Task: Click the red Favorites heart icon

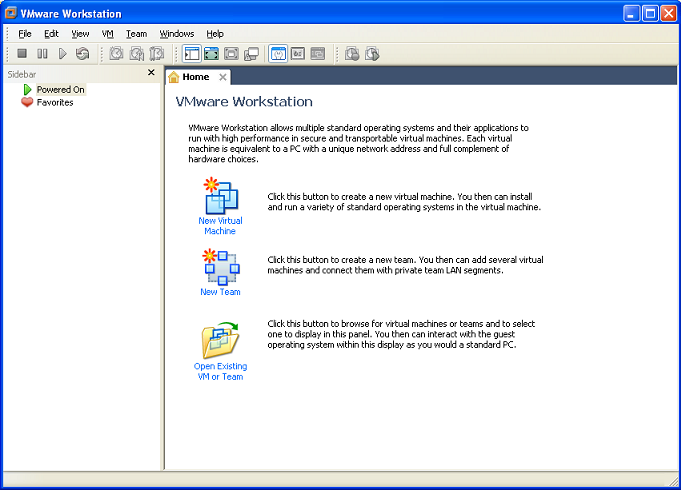Action: click(27, 103)
